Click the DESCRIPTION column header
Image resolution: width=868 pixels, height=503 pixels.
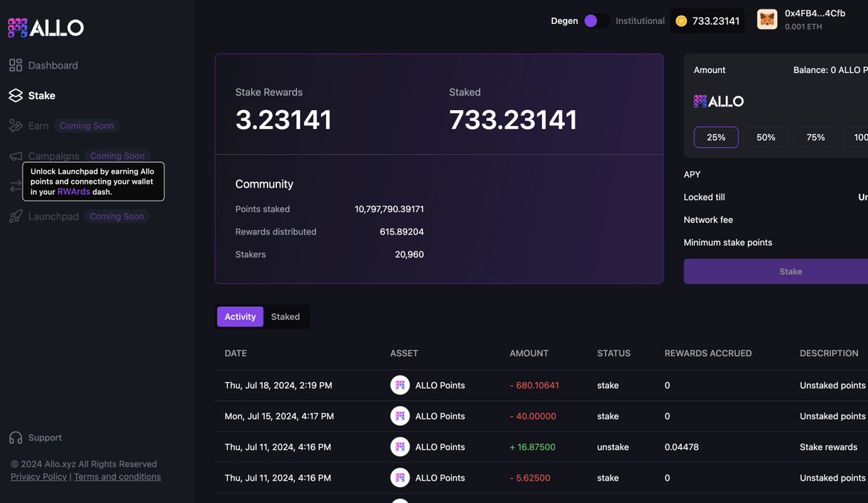click(x=829, y=353)
